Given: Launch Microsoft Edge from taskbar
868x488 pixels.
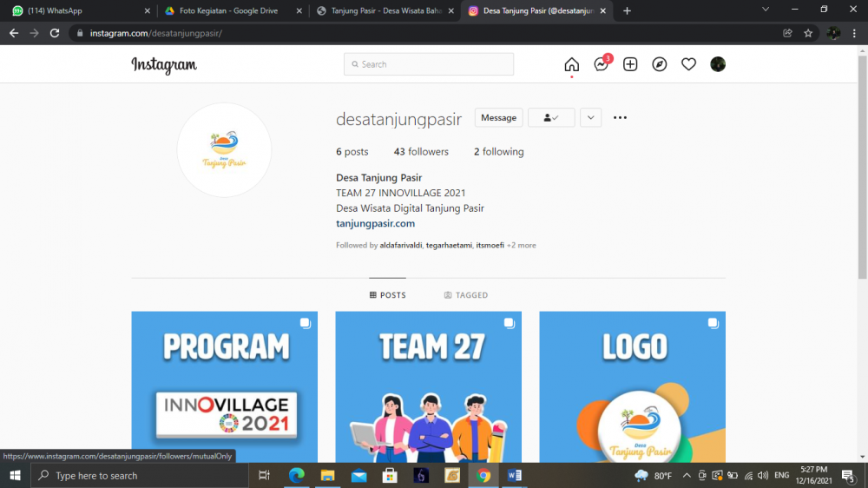Looking at the screenshot, I should (x=296, y=475).
